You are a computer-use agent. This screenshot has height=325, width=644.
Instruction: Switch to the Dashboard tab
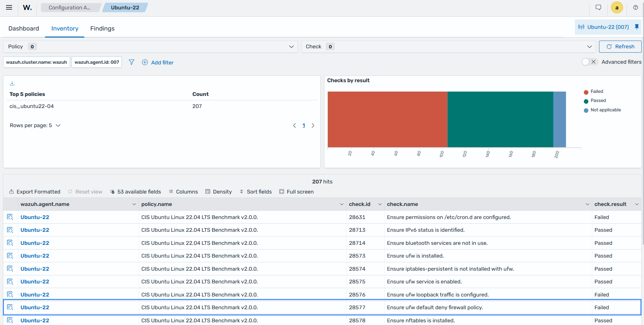pos(24,29)
